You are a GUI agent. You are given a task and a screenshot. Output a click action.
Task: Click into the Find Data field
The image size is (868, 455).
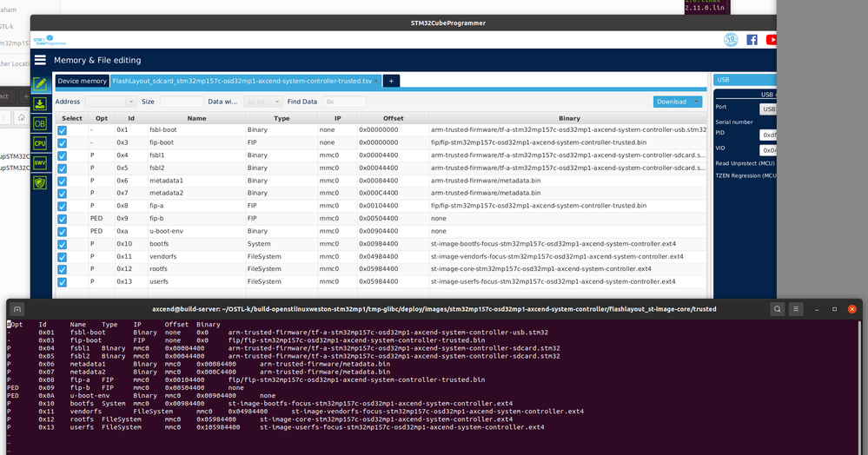344,102
